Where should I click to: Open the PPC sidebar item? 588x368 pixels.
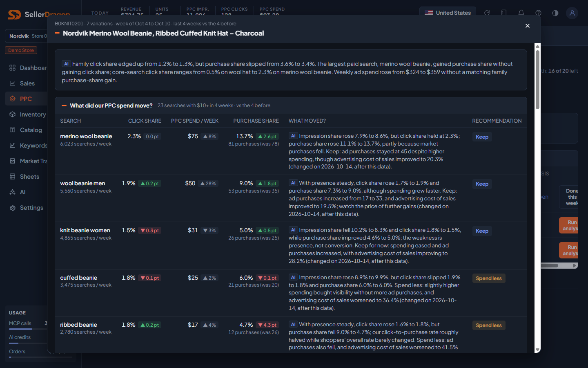coord(26,99)
